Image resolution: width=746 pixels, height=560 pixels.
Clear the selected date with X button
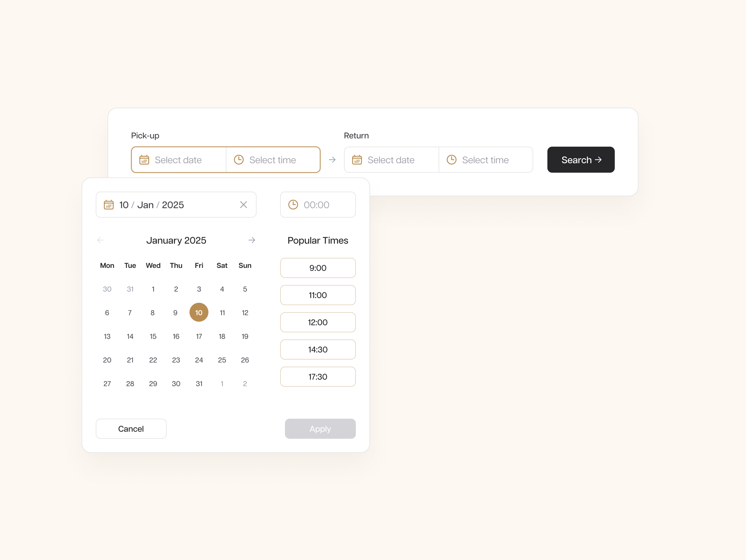(x=243, y=205)
